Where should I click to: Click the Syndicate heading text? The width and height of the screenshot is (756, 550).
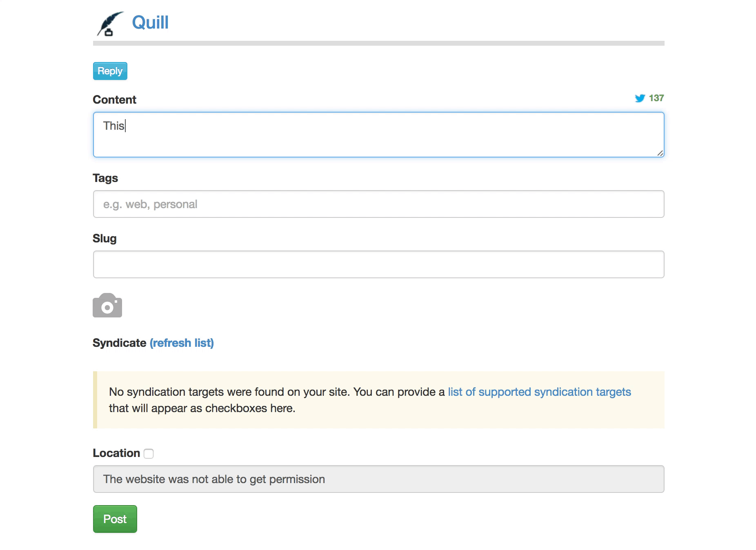point(119,343)
